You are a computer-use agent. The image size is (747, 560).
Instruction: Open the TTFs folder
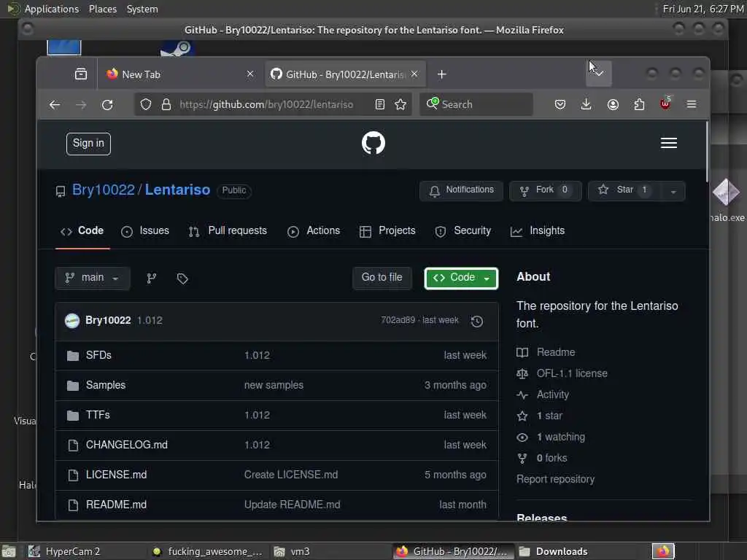click(98, 415)
